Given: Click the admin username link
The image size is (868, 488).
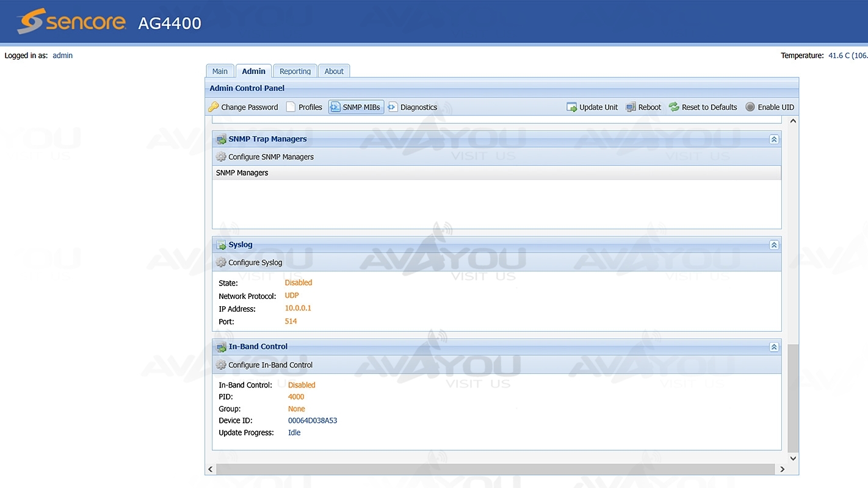Looking at the screenshot, I should pos(62,56).
